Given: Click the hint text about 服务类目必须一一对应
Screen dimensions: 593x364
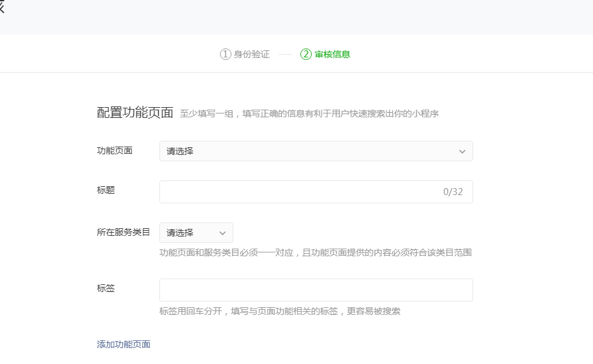Looking at the screenshot, I should pyautogui.click(x=316, y=252).
